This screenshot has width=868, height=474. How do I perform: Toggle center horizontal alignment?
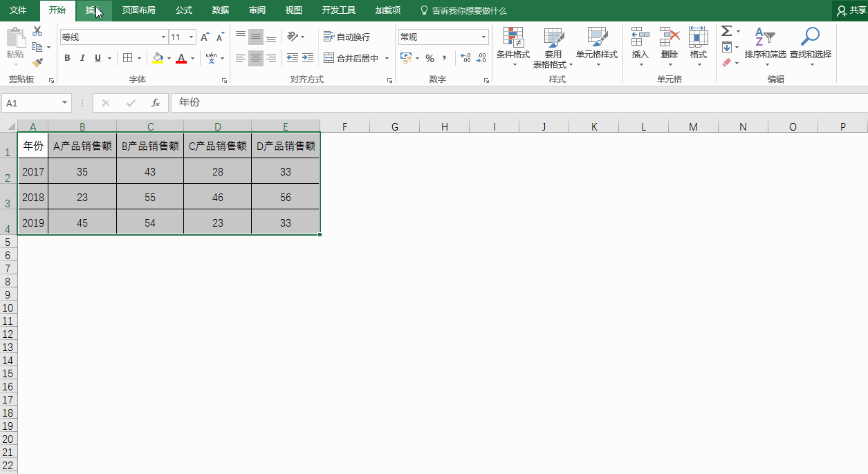tap(256, 58)
